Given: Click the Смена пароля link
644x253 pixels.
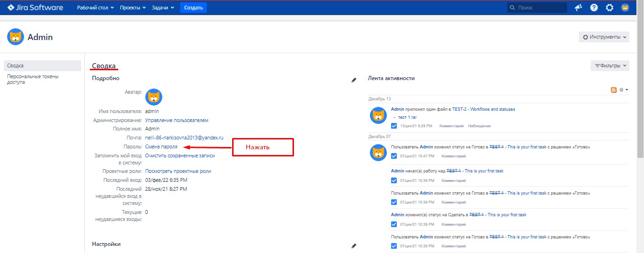Looking at the screenshot, I should tap(161, 147).
